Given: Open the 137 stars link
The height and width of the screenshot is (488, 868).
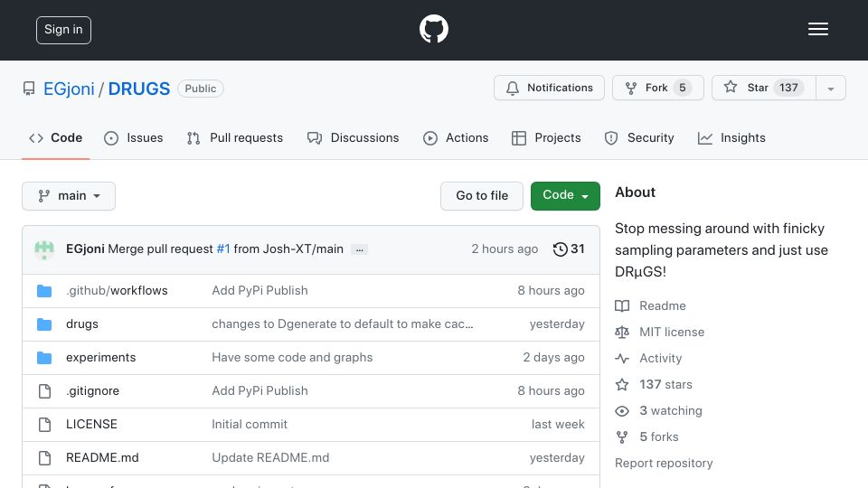Looking at the screenshot, I should [x=666, y=385].
